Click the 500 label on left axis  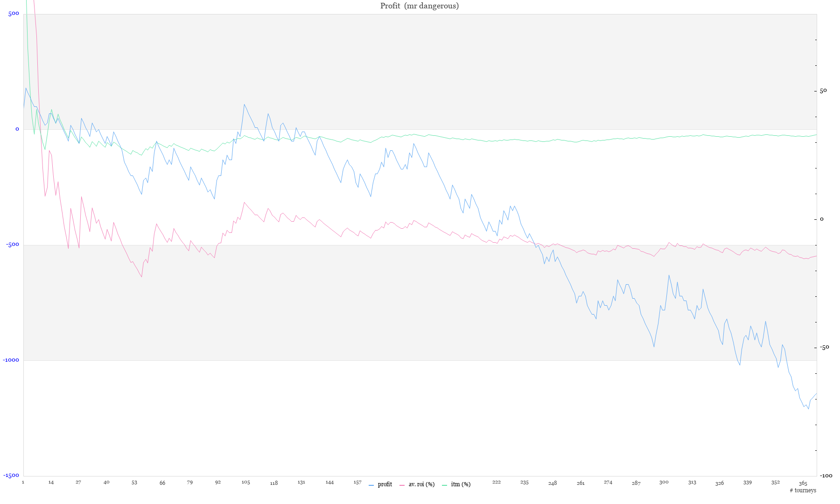pos(14,14)
